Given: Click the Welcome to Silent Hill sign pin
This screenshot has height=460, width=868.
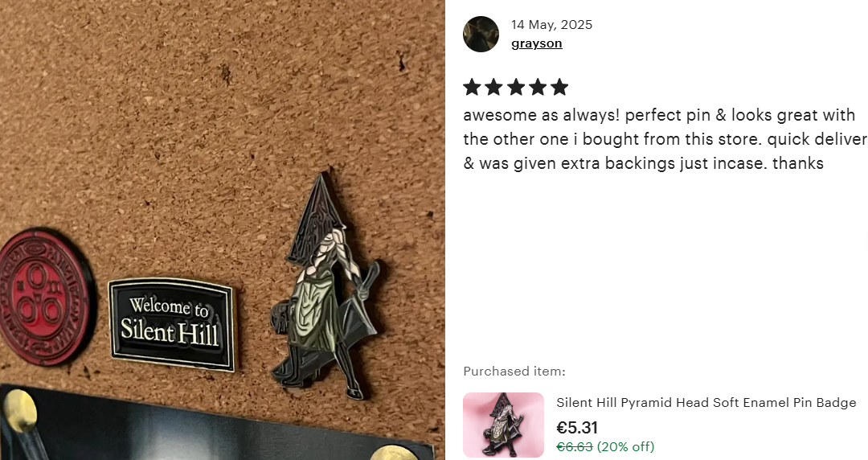Looking at the screenshot, I should (x=172, y=325).
